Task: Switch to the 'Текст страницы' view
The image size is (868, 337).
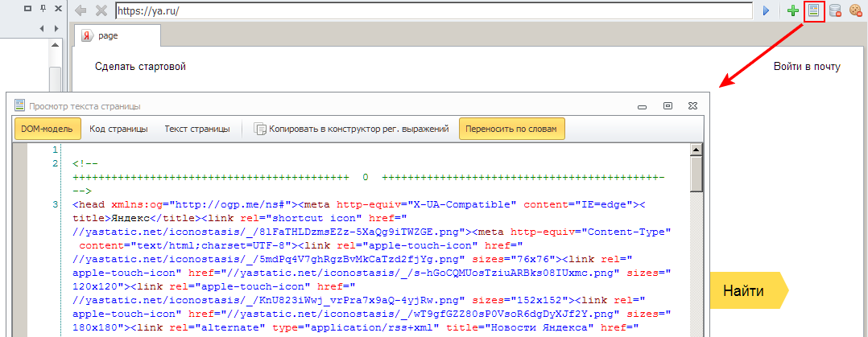Action: click(197, 129)
